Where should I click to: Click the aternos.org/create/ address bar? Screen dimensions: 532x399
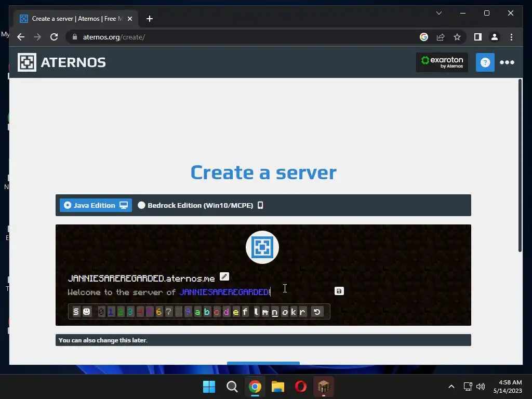(244, 37)
